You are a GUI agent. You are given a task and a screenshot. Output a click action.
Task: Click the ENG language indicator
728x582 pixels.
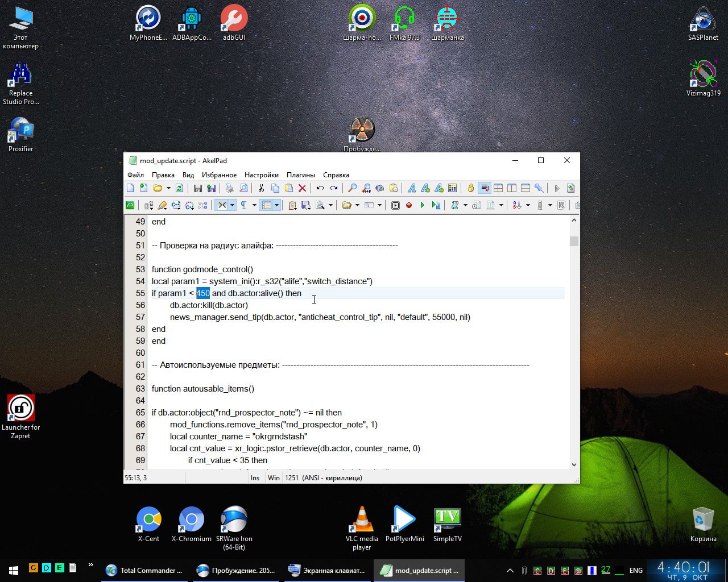(636, 570)
